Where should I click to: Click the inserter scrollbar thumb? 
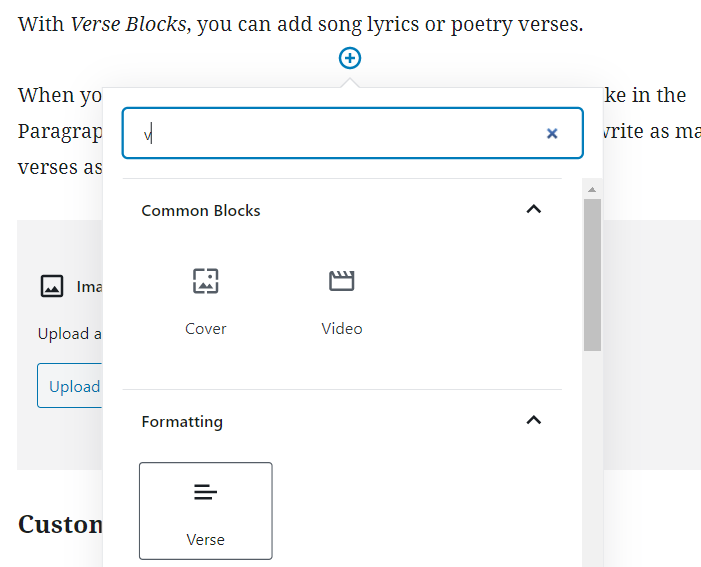(x=592, y=275)
